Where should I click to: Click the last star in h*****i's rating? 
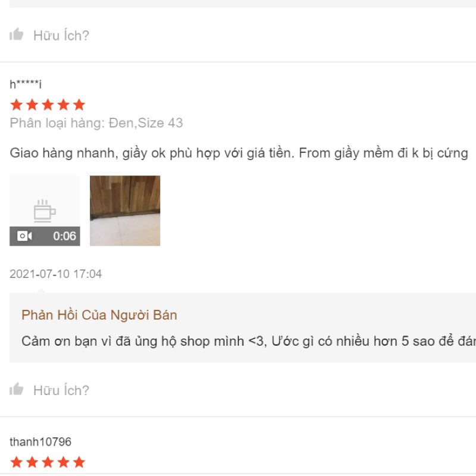click(79, 105)
